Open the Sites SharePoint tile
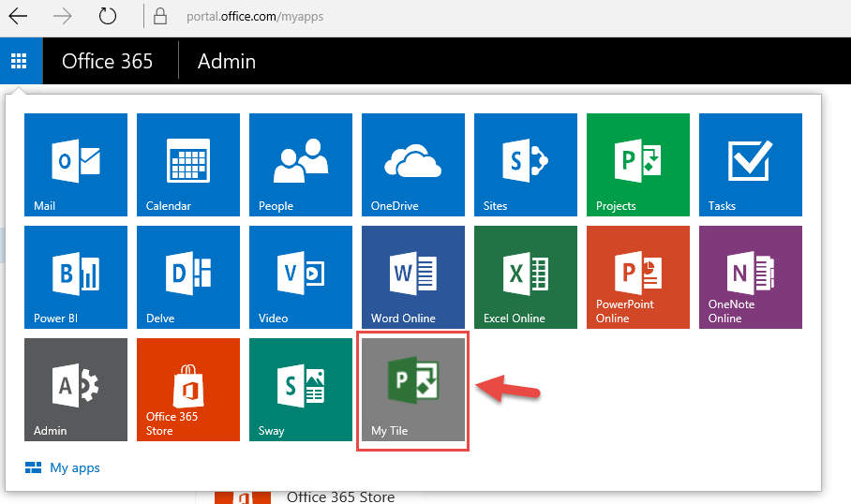The height and width of the screenshot is (504, 851). coord(526,165)
